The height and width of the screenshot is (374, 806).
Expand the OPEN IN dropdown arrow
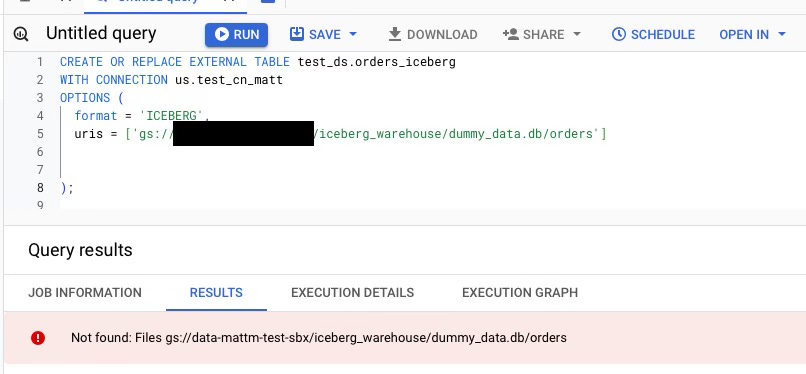tap(782, 34)
